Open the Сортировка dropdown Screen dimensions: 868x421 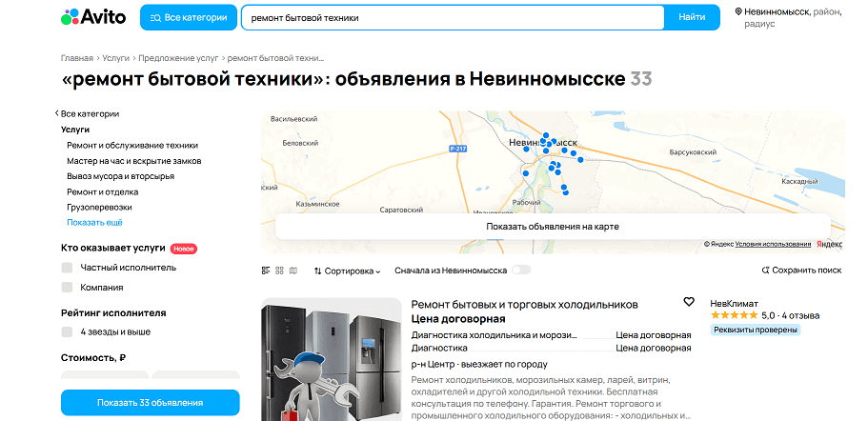[347, 271]
